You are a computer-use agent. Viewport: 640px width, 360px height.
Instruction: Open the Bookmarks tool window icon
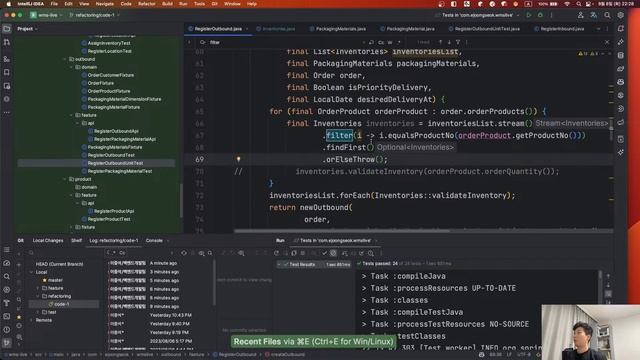7,72
